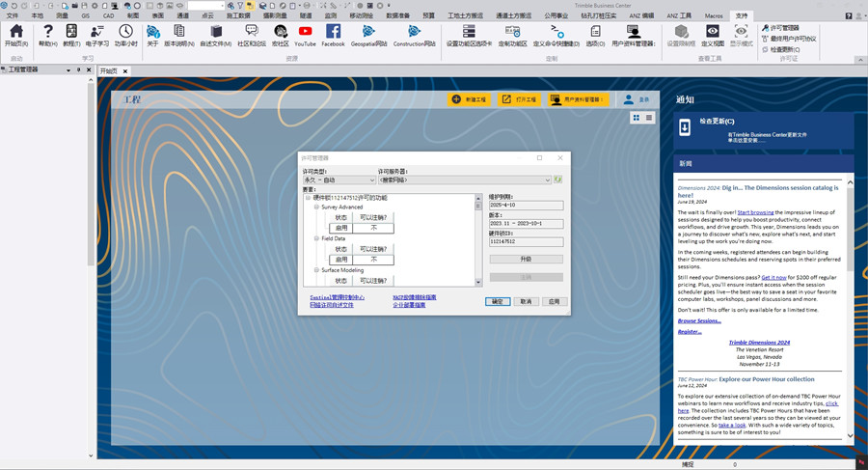The width and height of the screenshot is (868, 470).
Task: Click the undo arrow in quick access toolbar
Action: click(14, 6)
